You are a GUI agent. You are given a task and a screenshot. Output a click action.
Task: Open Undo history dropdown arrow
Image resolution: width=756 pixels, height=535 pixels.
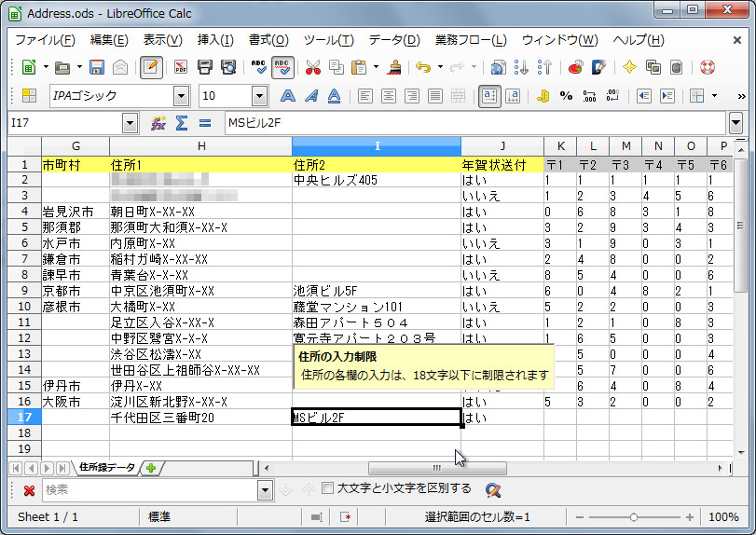point(440,67)
